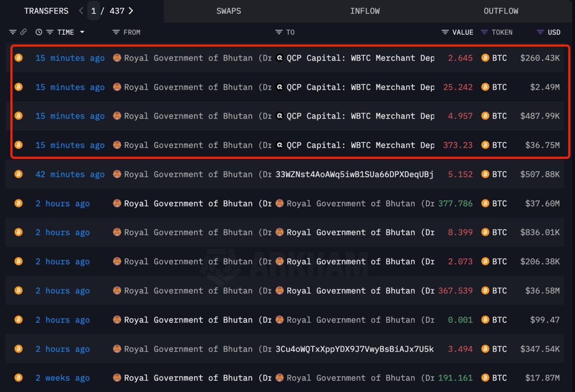Screen dimensions: 575x392
Task: Open Bhutan sender on 0.001 BTC row
Action: 198,320
